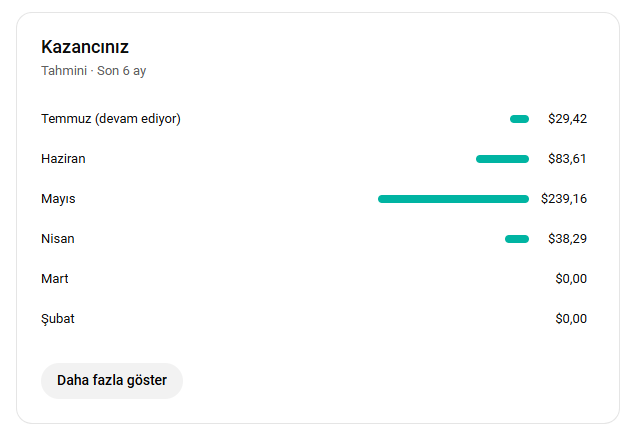Screen dimensions: 628x440
Task: Click the $239,16 earnings amount
Action: (564, 199)
